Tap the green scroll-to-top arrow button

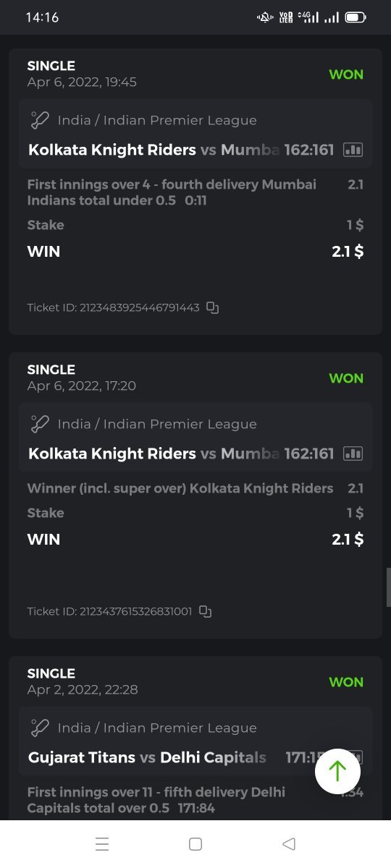coord(337,771)
